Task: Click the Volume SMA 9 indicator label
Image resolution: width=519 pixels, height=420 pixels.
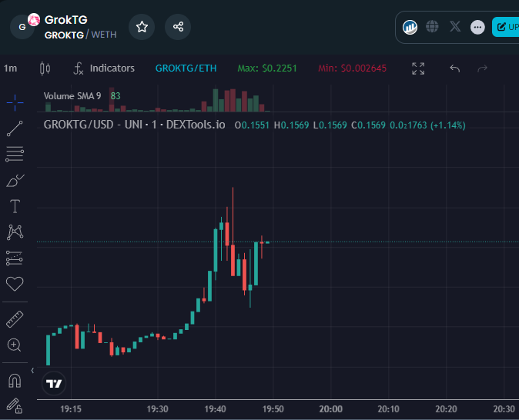Action: point(72,96)
